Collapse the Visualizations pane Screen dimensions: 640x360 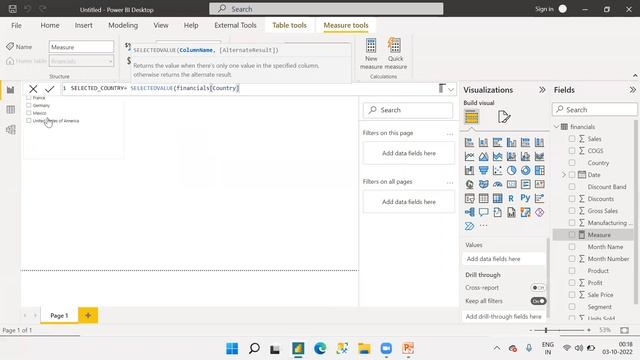click(542, 90)
